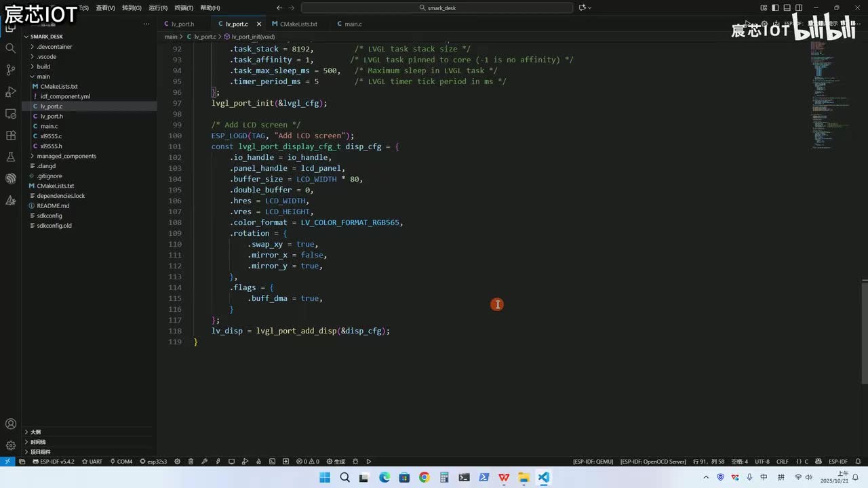The height and width of the screenshot is (488, 868).
Task: Click the run play icon in status bar
Action: coord(369,462)
